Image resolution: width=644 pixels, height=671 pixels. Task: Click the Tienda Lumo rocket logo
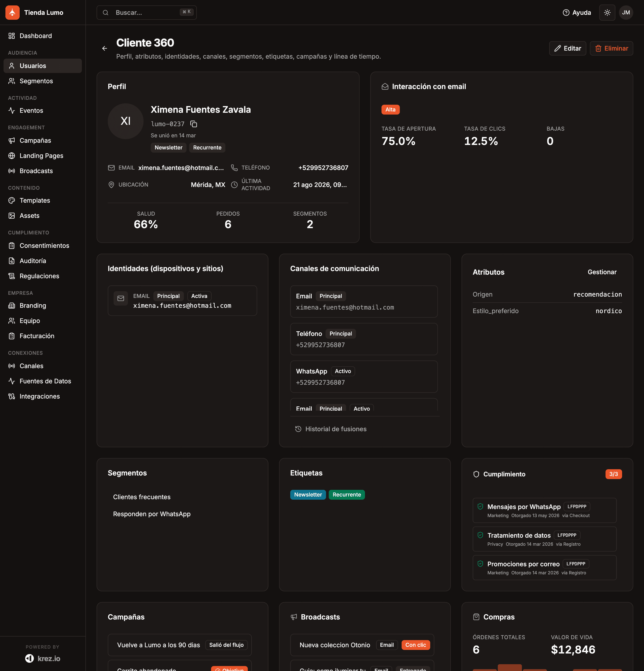(12, 13)
